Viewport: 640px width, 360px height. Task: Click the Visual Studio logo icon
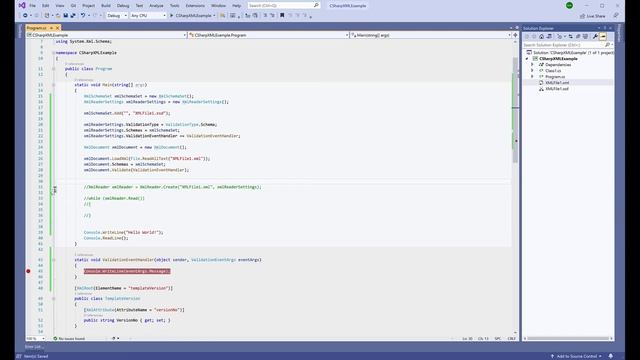point(22,5)
